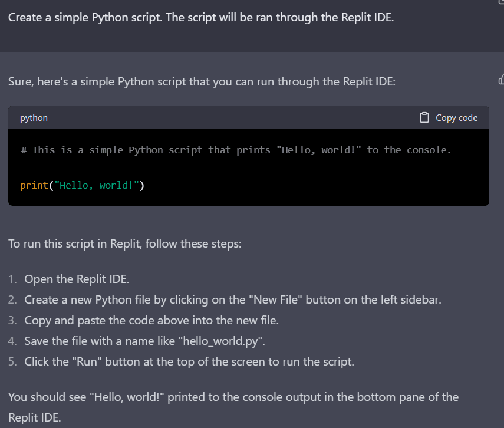Click step about clicking the "Run" button
504x428 pixels.
[189, 361]
